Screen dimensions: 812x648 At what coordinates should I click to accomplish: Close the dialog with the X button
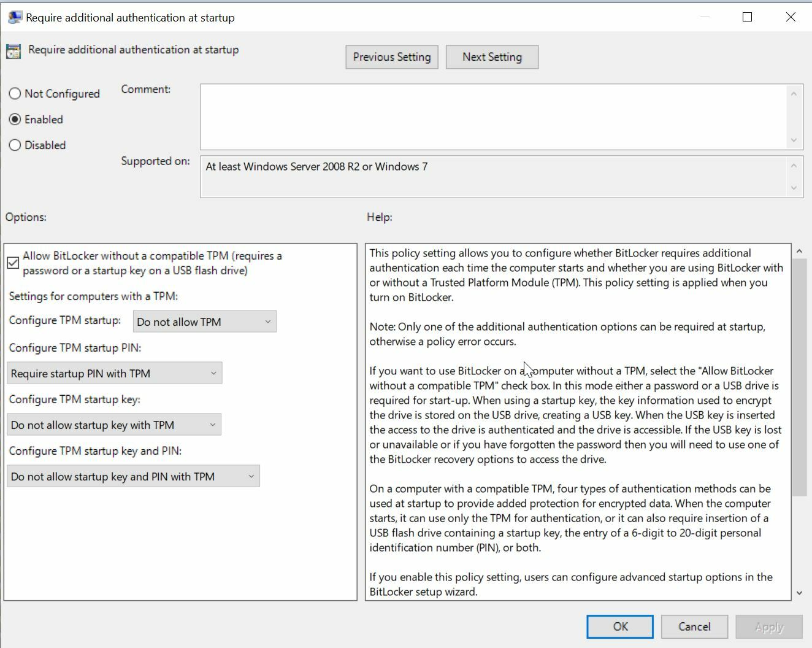tap(791, 17)
